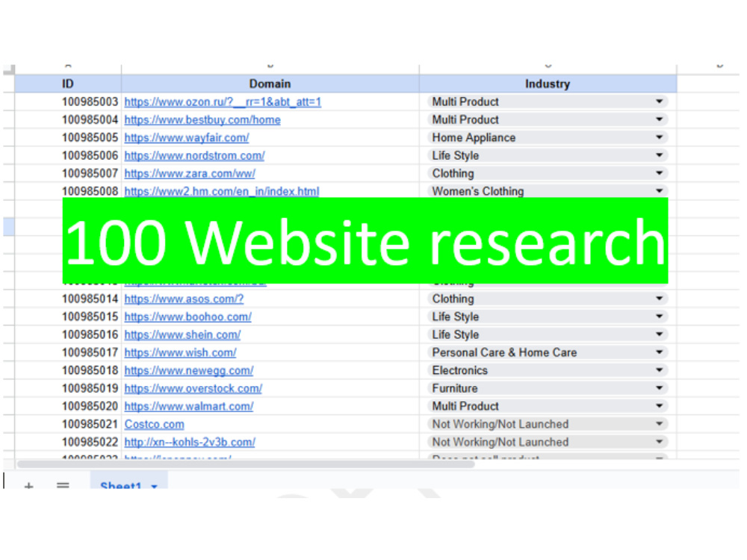747x560 pixels.
Task: Select cell with ID 100985007
Action: tap(68, 174)
